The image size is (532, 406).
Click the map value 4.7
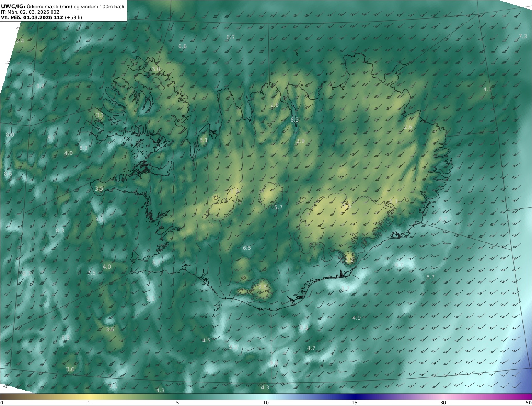click(311, 348)
